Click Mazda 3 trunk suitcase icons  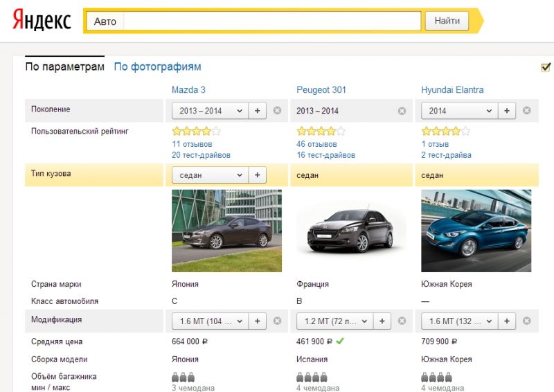tap(184, 377)
